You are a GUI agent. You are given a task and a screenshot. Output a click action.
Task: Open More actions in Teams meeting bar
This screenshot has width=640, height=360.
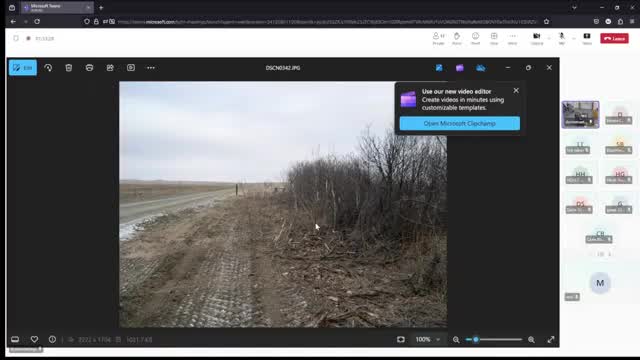point(513,38)
